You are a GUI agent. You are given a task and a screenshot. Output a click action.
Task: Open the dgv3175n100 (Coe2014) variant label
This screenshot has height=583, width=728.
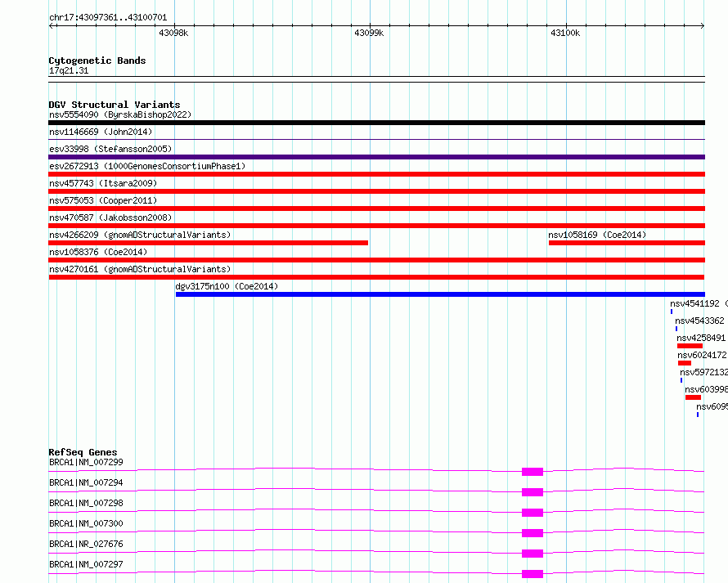[x=227, y=286]
